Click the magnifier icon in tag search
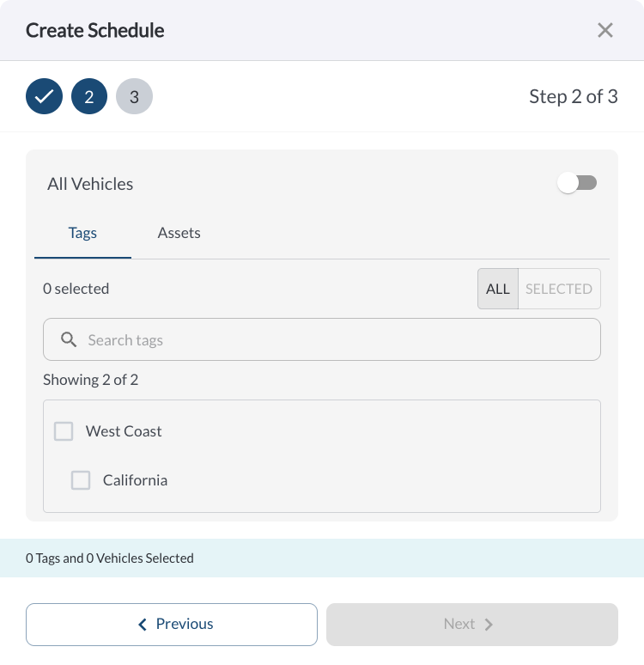 [x=69, y=339]
